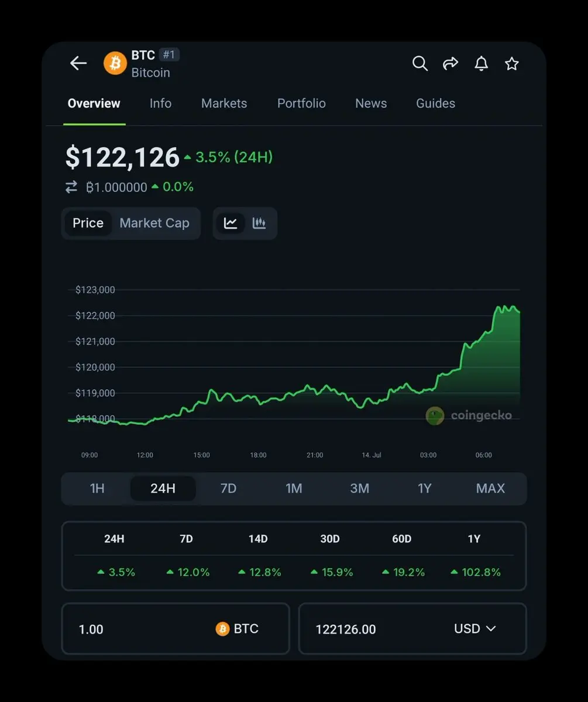
Task: Switch to candlestick chart icon
Action: [x=259, y=223]
